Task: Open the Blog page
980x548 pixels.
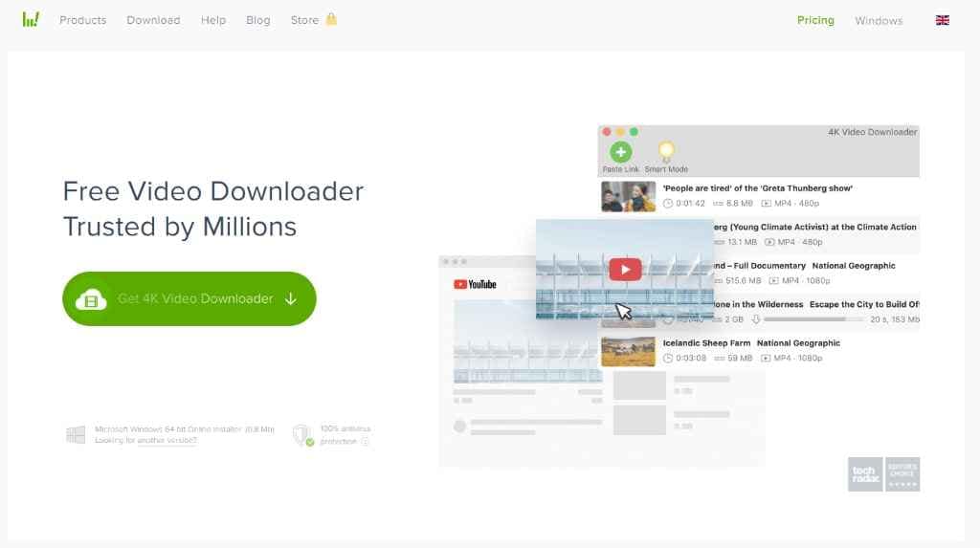Action: tap(258, 20)
